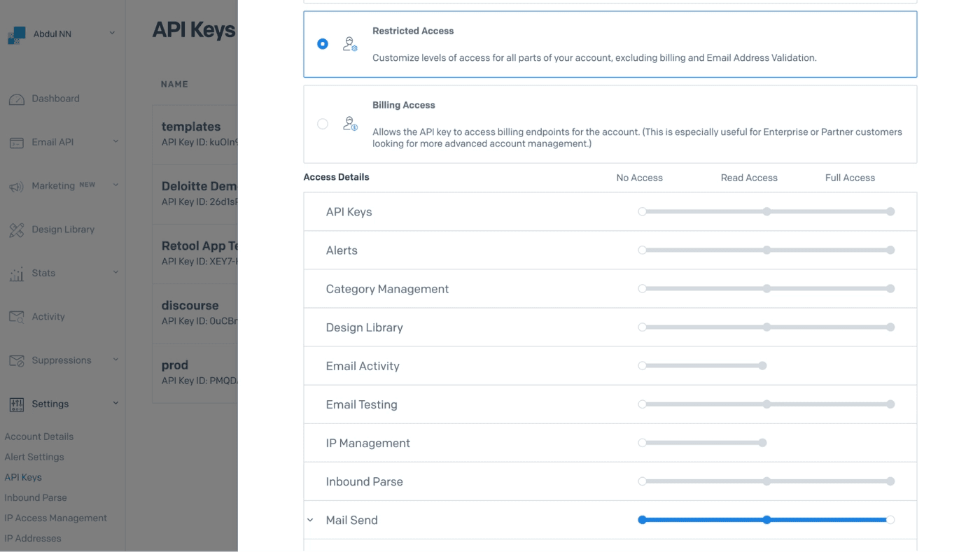The height and width of the screenshot is (552, 980).
Task: Go to IP Access Management page
Action: pyautogui.click(x=56, y=518)
